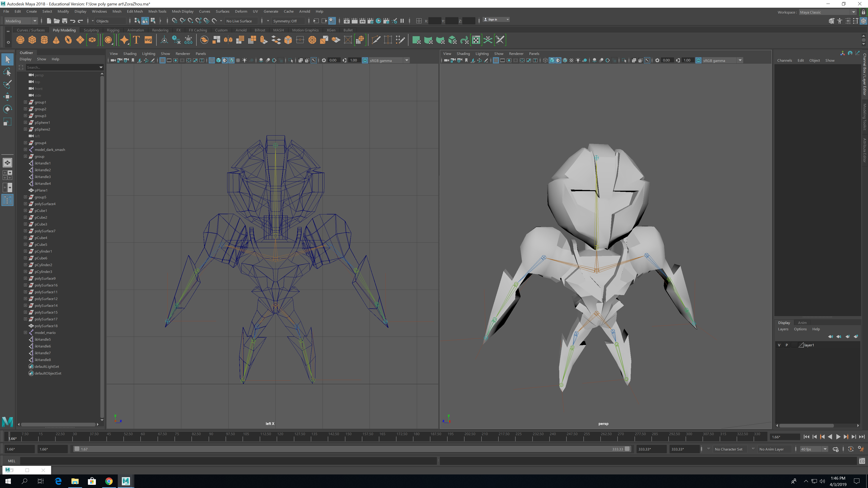This screenshot has height=488, width=868.
Task: Toggle the layer1 visibility V box
Action: point(779,345)
